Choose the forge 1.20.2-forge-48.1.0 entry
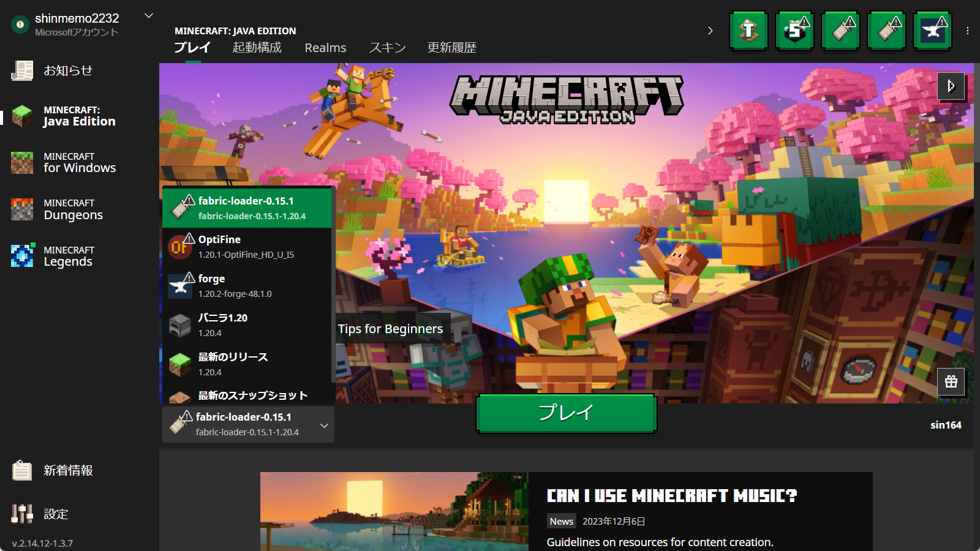980x551 pixels. [247, 286]
